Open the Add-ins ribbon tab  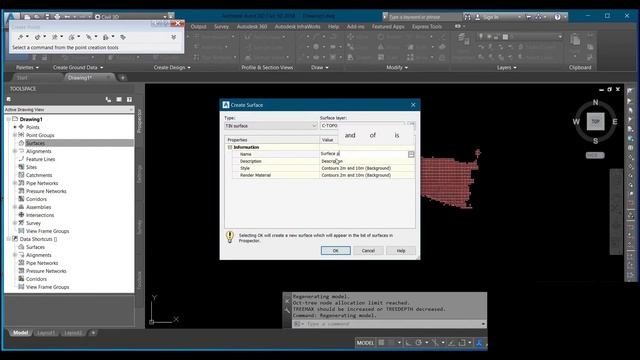pyautogui.click(x=355, y=27)
